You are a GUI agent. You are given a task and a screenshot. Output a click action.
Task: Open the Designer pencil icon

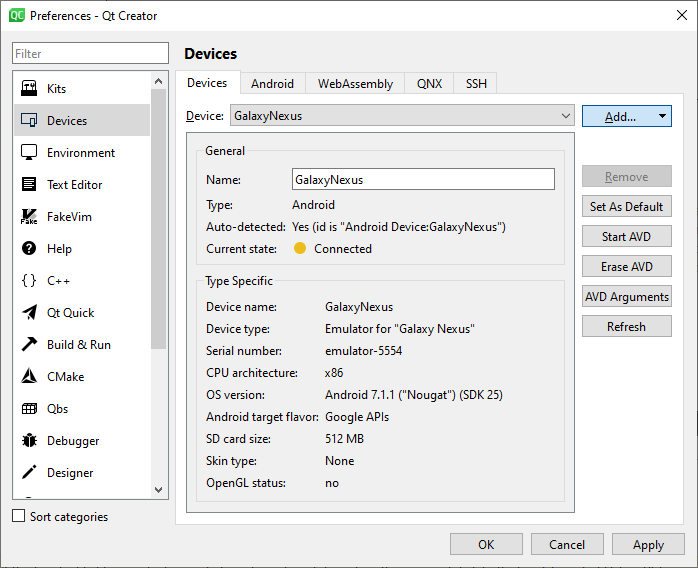[29, 473]
